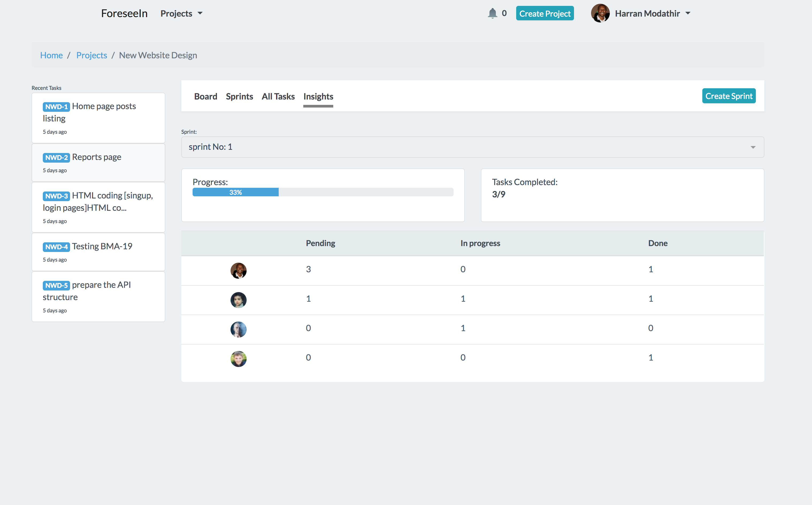Switch to the Board tab
This screenshot has width=812, height=505.
[205, 97]
